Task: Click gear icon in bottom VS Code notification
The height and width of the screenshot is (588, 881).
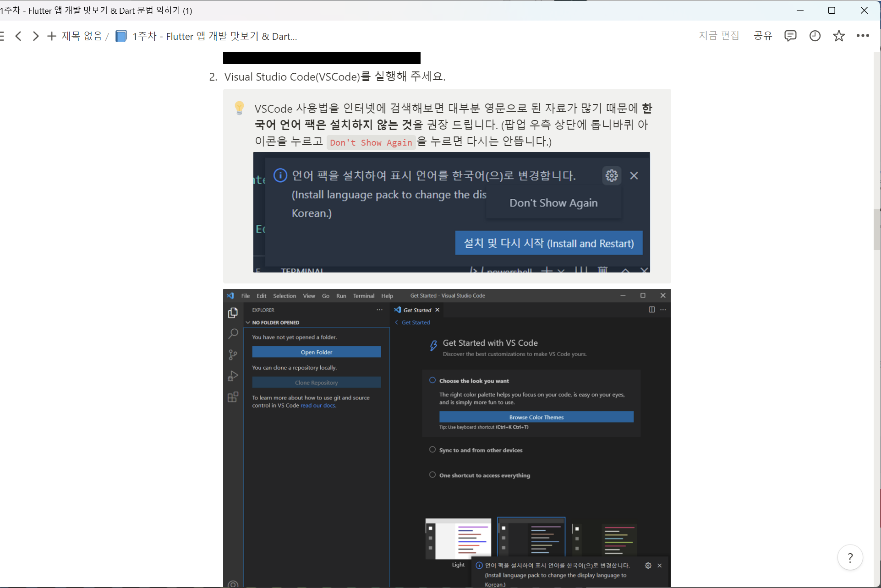Action: point(648,566)
